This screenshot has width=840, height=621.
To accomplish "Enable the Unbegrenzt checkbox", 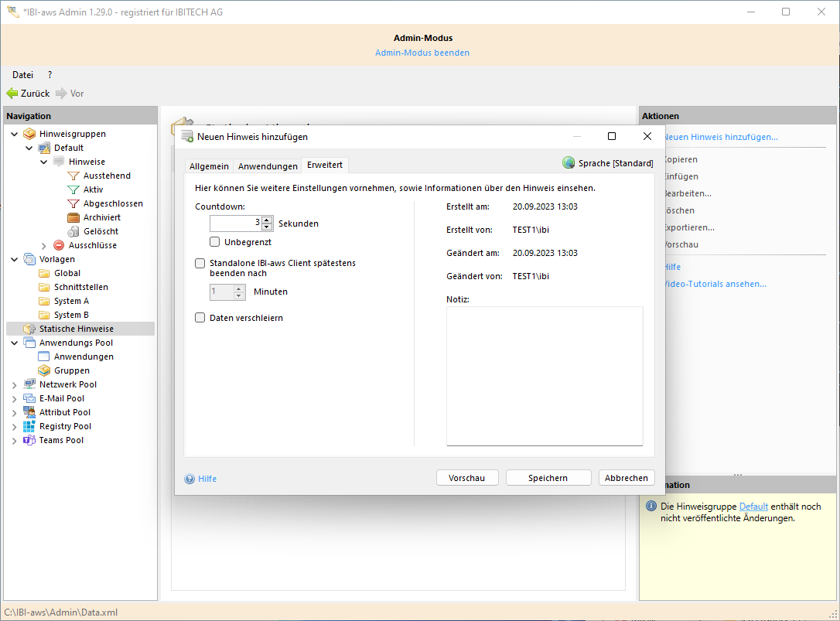I will pos(215,242).
